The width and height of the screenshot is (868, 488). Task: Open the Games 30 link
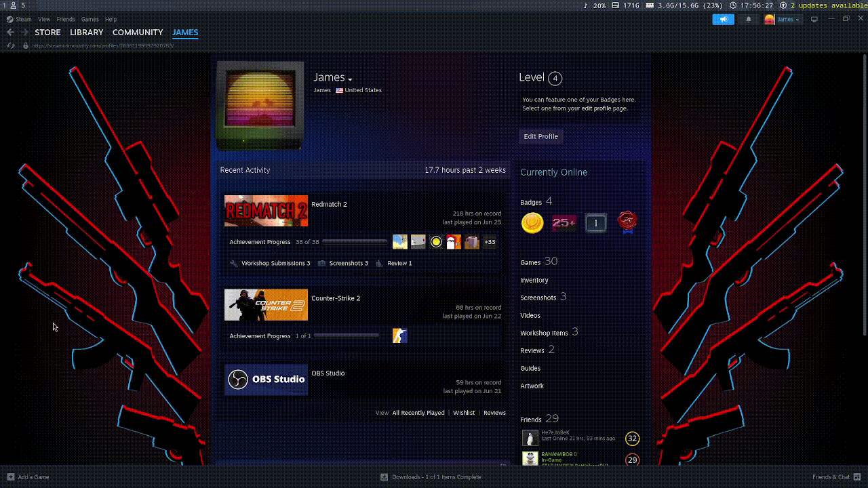point(539,262)
